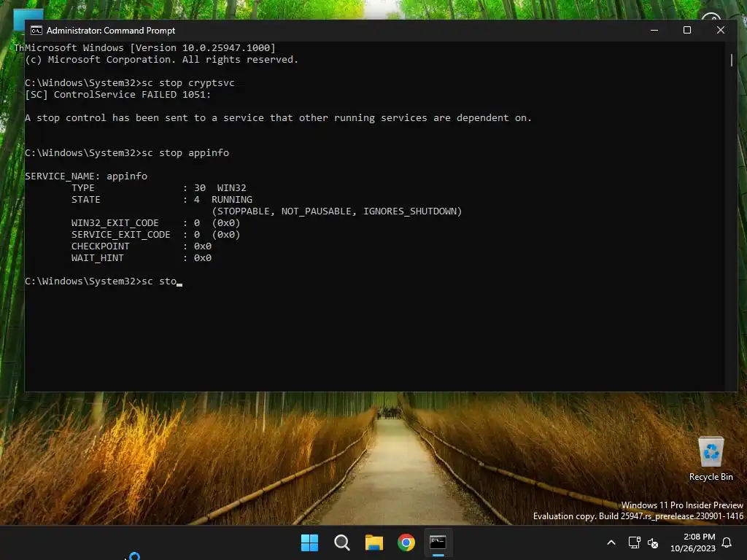This screenshot has height=560, width=747.
Task: Click the 'Administrator: Command Prompt' title text
Action: pos(111,31)
